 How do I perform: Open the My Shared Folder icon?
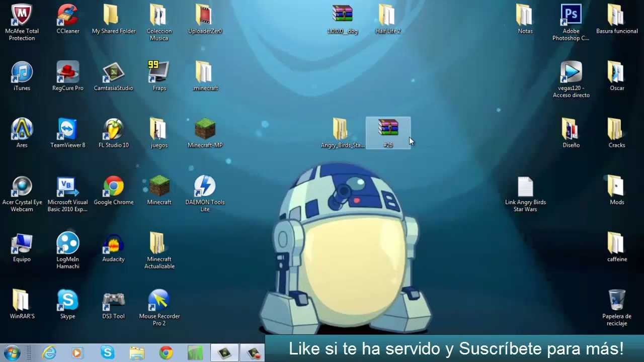[114, 19]
